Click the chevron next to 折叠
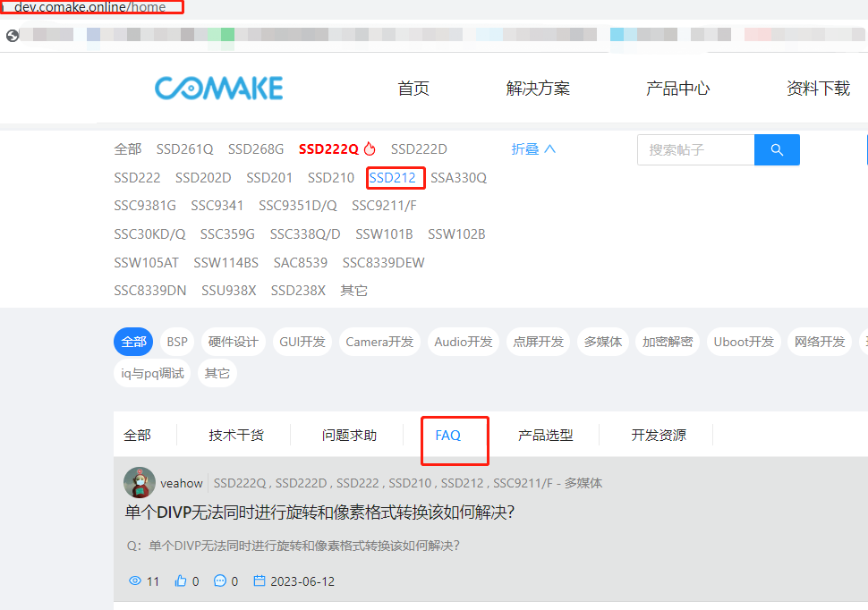Image resolution: width=868 pixels, height=610 pixels. [x=550, y=148]
